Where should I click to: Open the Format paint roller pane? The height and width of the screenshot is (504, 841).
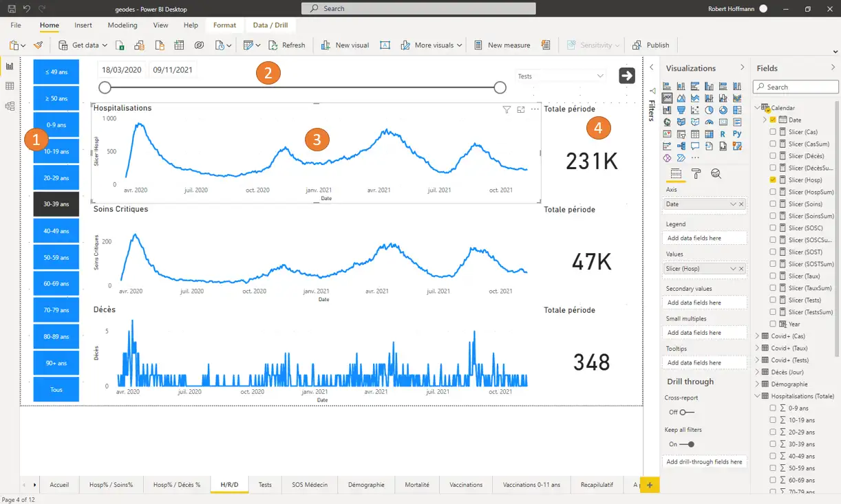(x=696, y=173)
